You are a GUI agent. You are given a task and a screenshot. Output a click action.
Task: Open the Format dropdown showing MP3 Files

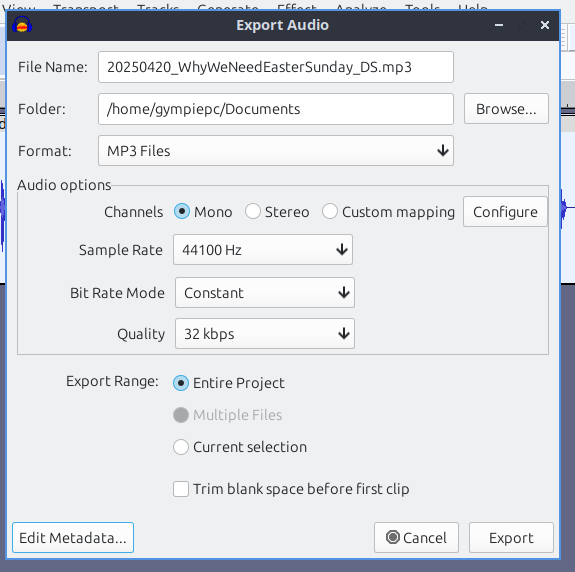(276, 151)
